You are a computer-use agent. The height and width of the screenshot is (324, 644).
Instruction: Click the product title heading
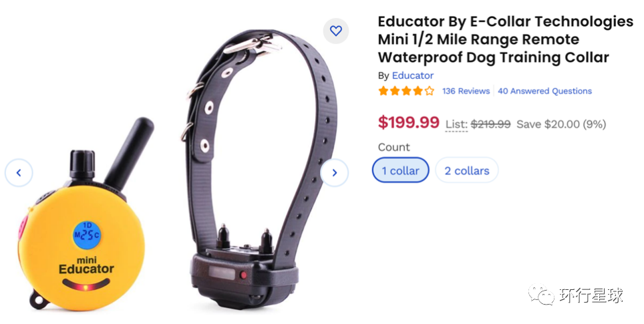pyautogui.click(x=505, y=39)
